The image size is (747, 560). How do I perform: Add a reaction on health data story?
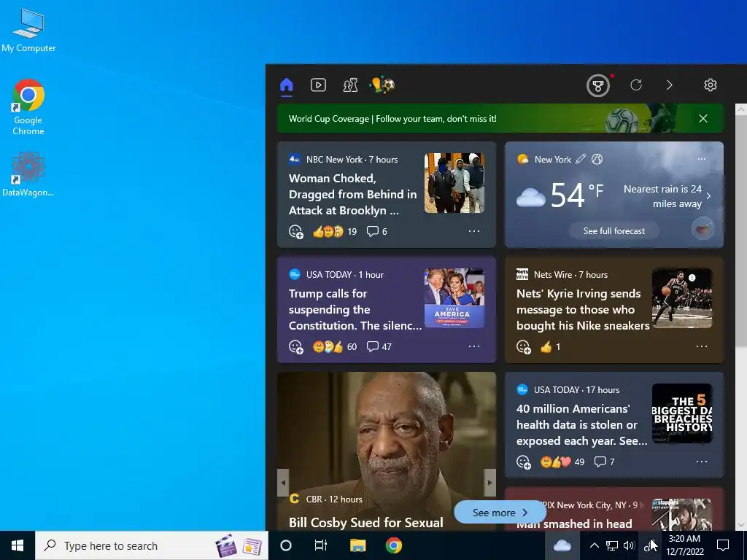pyautogui.click(x=524, y=462)
